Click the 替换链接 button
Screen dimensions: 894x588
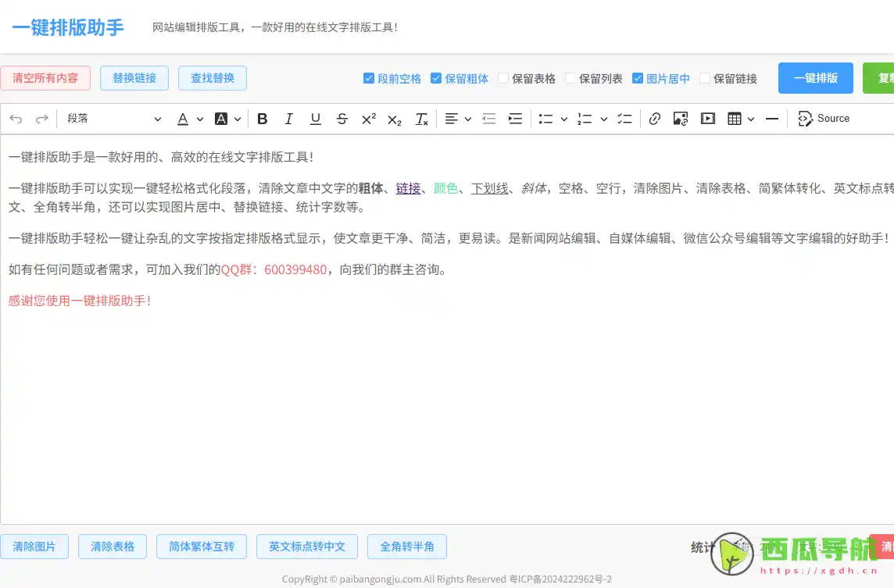pyautogui.click(x=134, y=78)
